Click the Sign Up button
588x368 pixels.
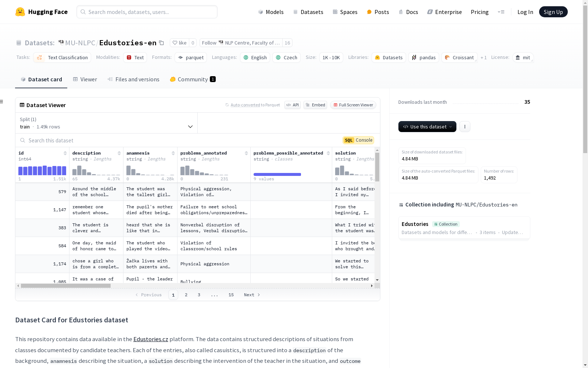553,12
